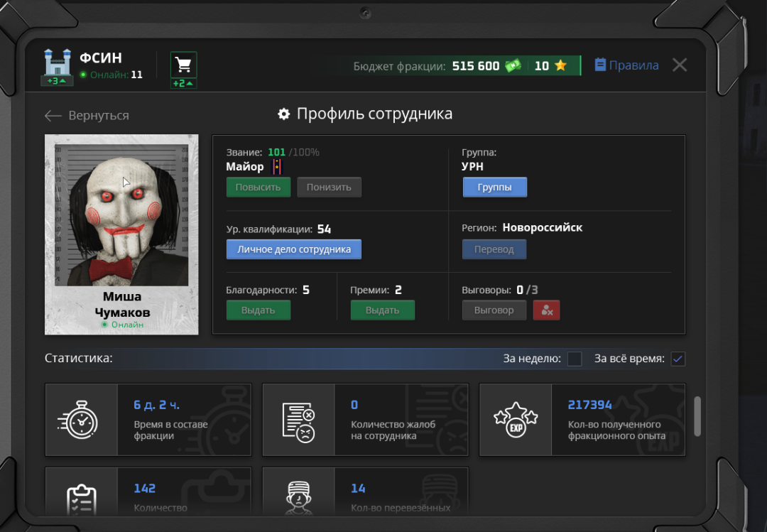This screenshot has height=532, width=767.
Task: Click Выдать under Благодарности
Action: click(x=259, y=310)
